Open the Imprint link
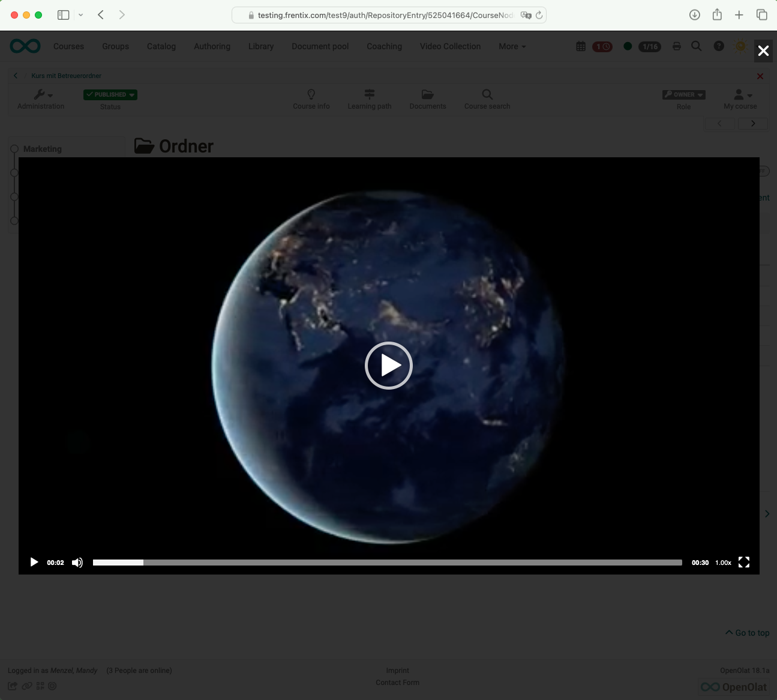This screenshot has width=777, height=700. 397,671
